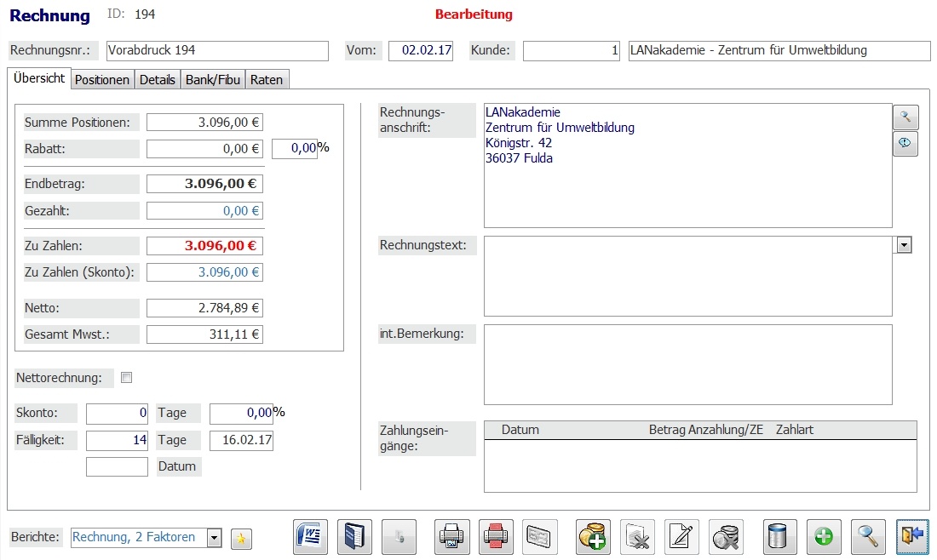The height and width of the screenshot is (560, 937).
Task: Click the pencil and paper edit icon
Action: pos(681,537)
